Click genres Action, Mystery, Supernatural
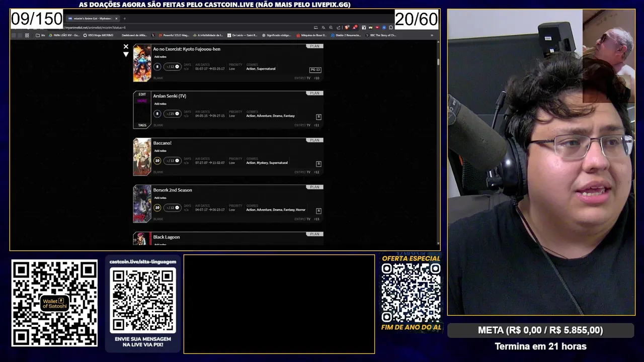Screen dimensions: 644x362 pyautogui.click(x=267, y=163)
